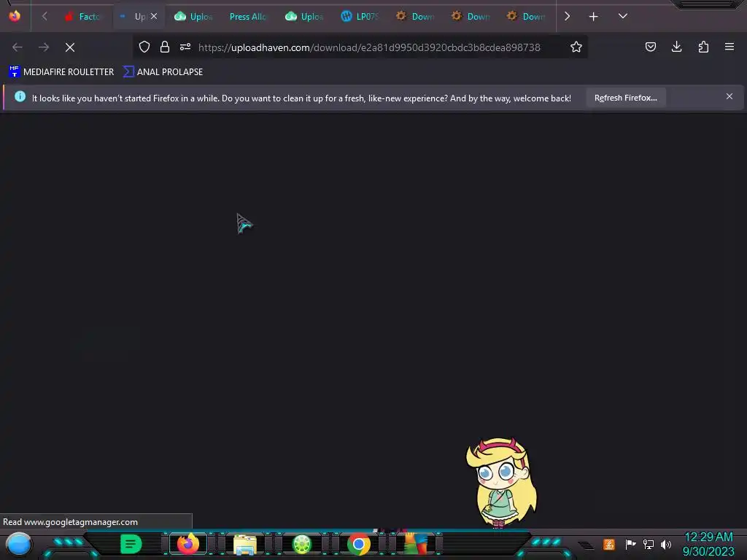The image size is (747, 560).
Task: Open site permissions icon in address bar
Action: tap(185, 47)
